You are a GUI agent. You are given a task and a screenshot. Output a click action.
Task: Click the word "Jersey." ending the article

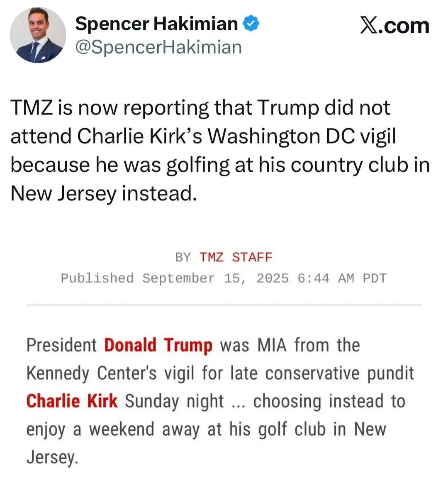coord(52,457)
